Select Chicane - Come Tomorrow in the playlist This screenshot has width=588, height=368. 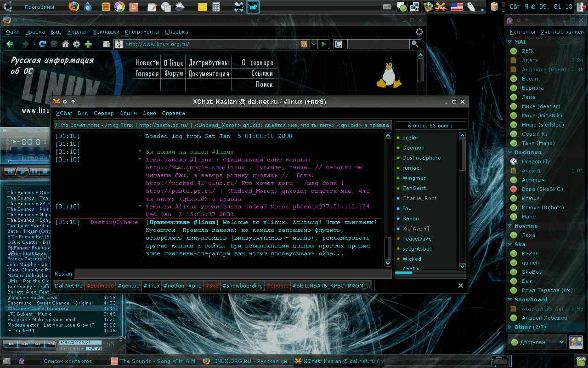tap(62, 309)
